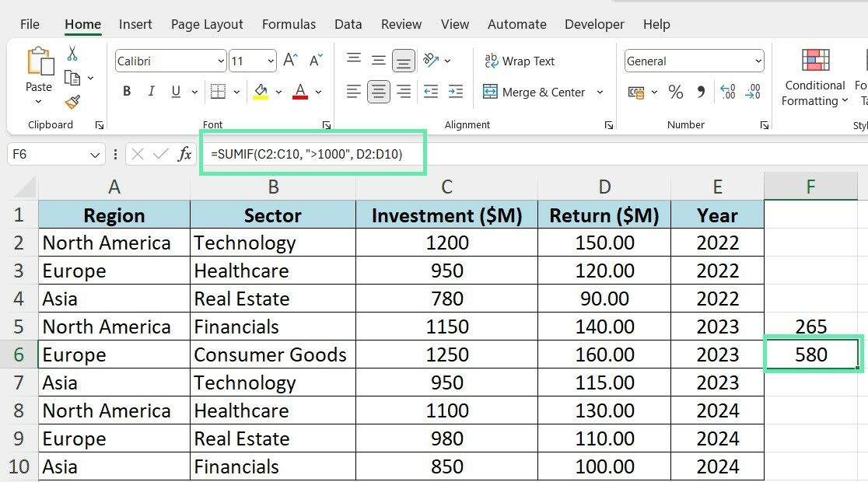Open the font size 11 dropdown
This screenshot has height=482, width=868.
tap(271, 61)
